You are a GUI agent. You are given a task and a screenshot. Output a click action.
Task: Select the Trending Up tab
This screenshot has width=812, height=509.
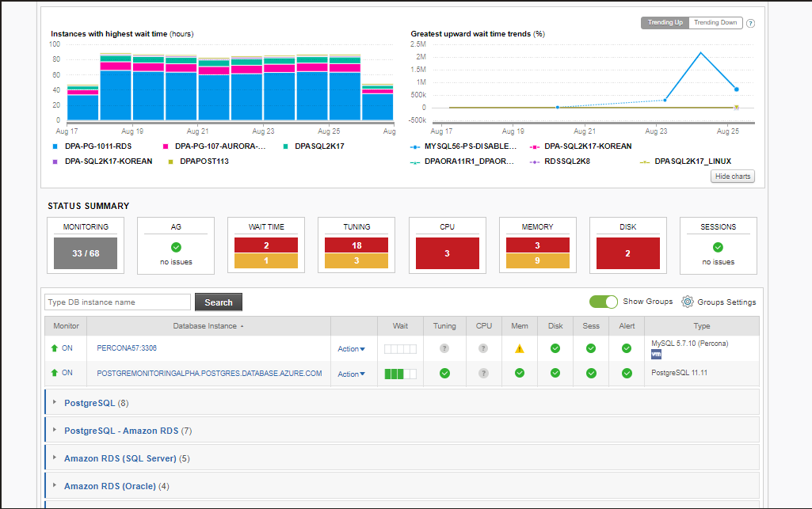coord(664,23)
